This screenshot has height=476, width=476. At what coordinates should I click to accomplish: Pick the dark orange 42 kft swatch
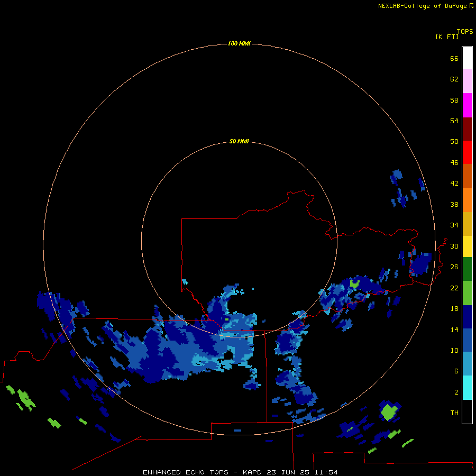[x=467, y=176]
